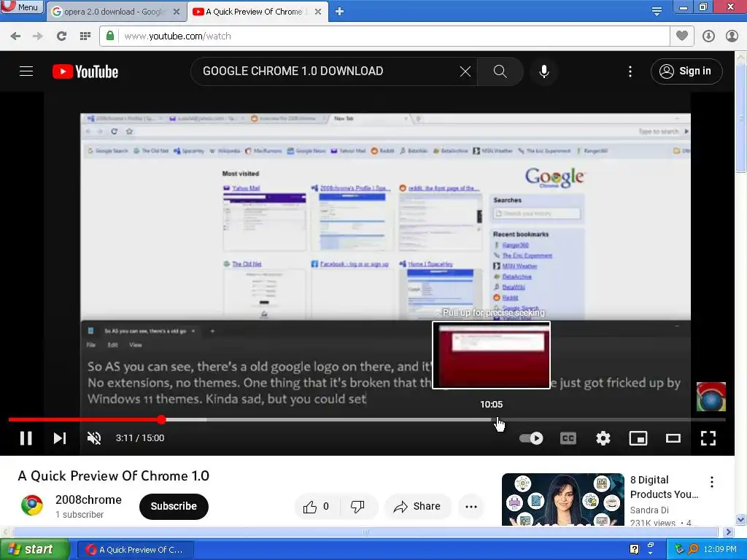747x560 pixels.
Task: Open options menu for Sandra Di video
Action: 712,482
